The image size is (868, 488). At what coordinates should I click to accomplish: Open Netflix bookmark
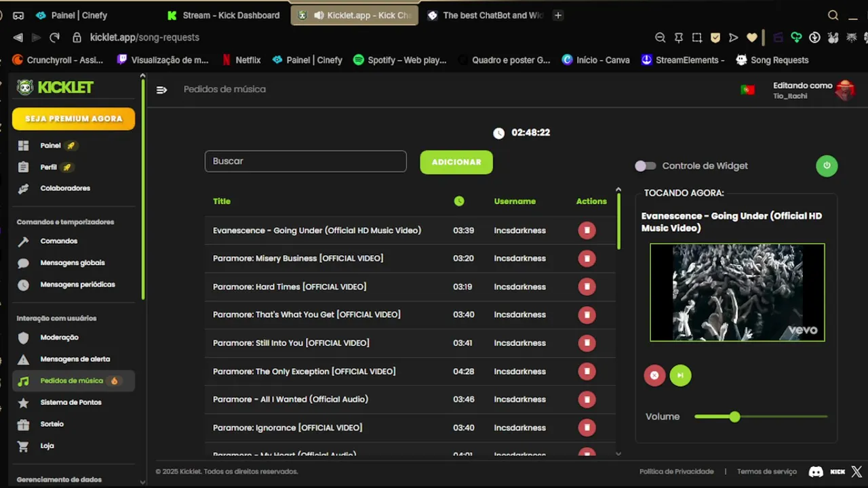[241, 60]
